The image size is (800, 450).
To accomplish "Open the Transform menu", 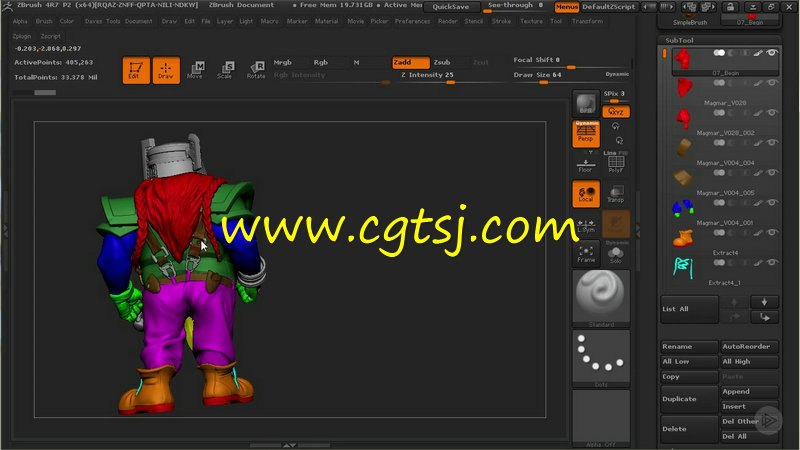I will [x=587, y=21].
